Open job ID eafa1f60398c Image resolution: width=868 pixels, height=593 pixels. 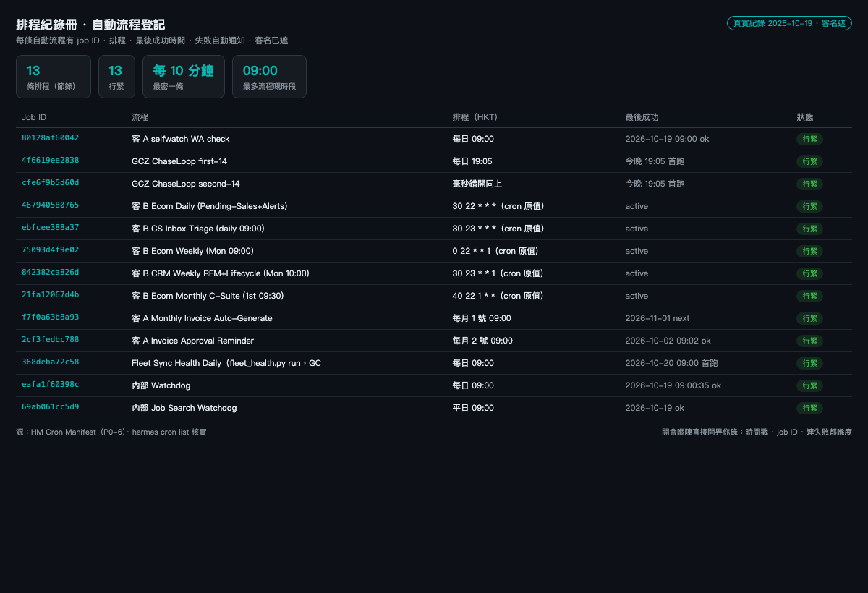click(51, 385)
